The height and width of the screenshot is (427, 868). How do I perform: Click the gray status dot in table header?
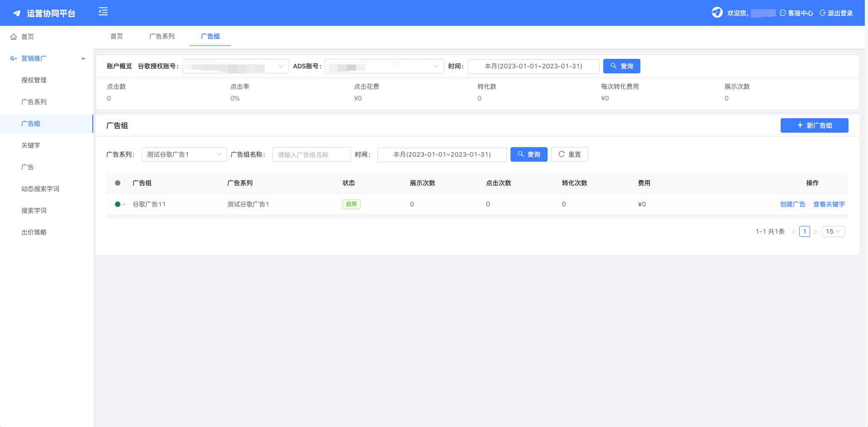click(x=118, y=183)
